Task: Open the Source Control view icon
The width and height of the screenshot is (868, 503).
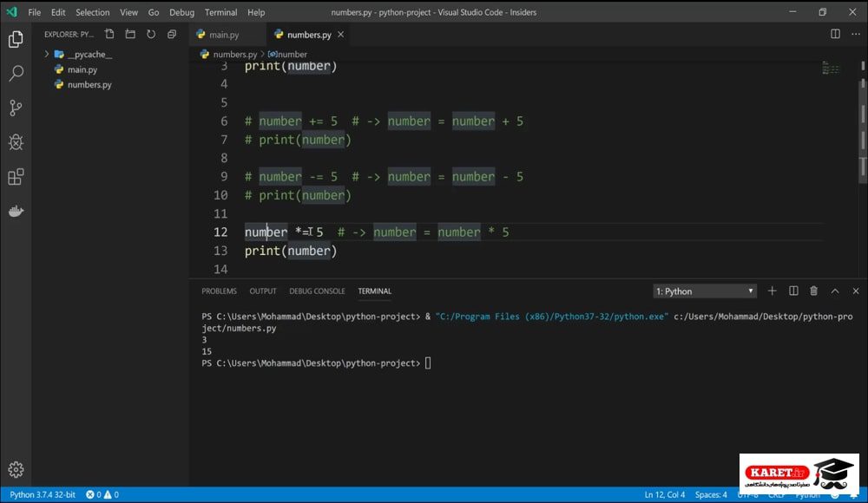Action: tap(16, 108)
